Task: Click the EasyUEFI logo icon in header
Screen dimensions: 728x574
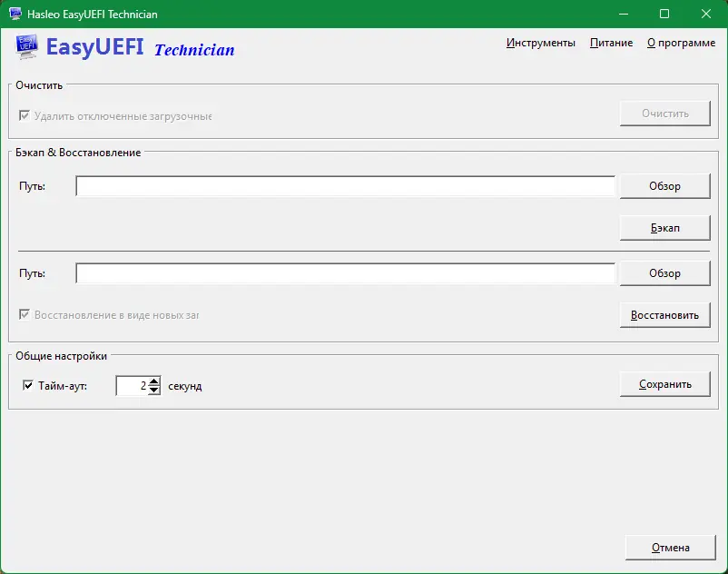Action: (26, 47)
